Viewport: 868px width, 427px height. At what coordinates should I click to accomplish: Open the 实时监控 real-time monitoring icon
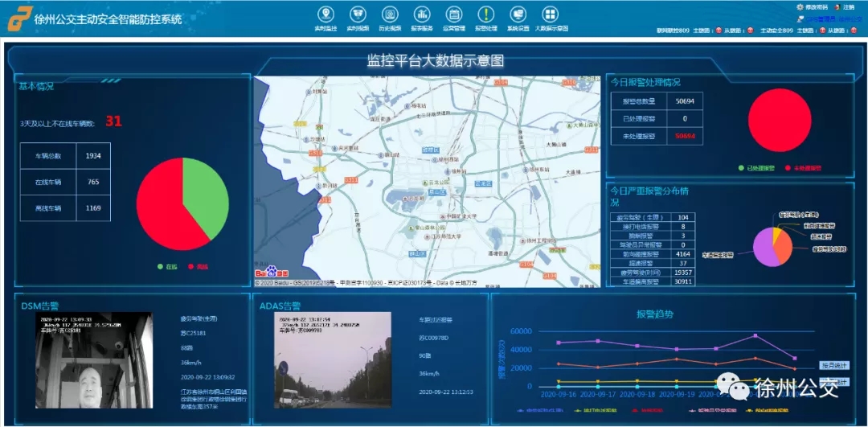tap(325, 14)
